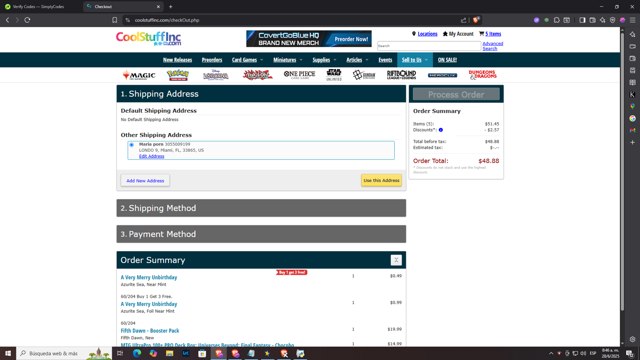Open the Pokemon brand logo
The image size is (640, 360).
coord(178,75)
